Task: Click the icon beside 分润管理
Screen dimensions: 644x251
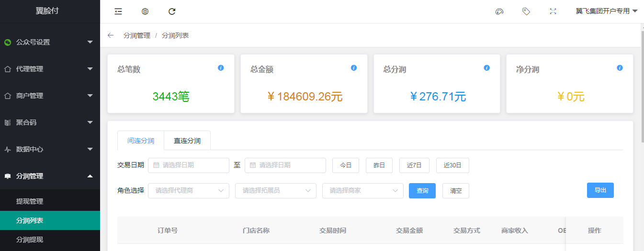Action: [x=8, y=176]
